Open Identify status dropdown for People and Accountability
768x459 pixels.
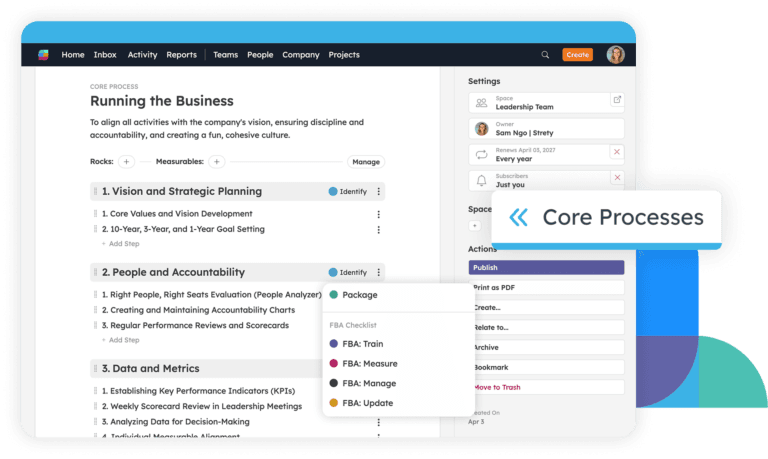point(347,272)
